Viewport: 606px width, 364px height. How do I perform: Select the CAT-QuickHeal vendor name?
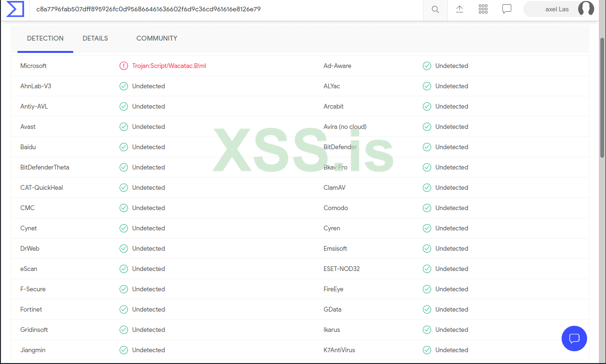coord(42,188)
